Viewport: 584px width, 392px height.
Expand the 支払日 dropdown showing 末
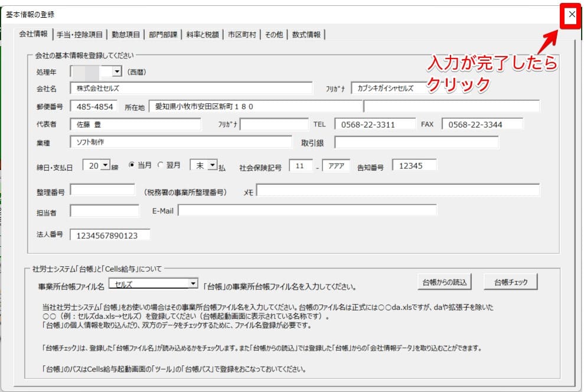[213, 166]
